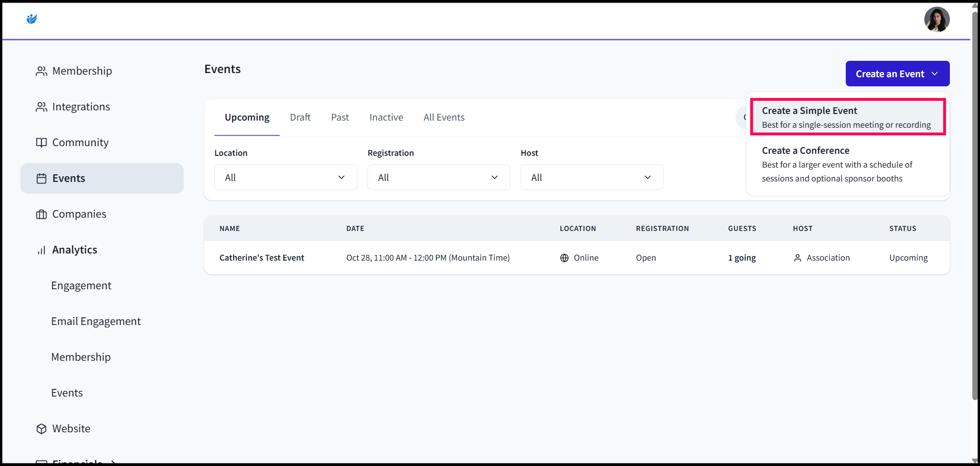Open Integrations in the sidebar

pos(102,107)
